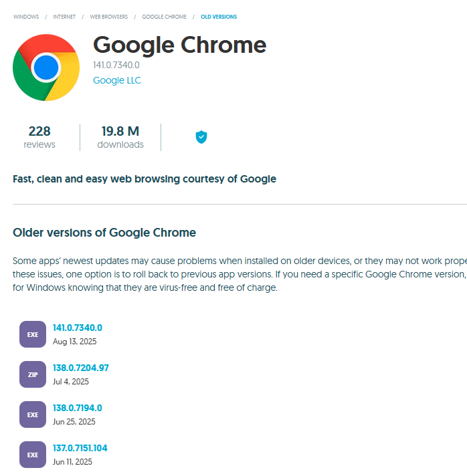Click the Aug 13, 2025 date
This screenshot has height=476, width=467.
[x=75, y=342]
